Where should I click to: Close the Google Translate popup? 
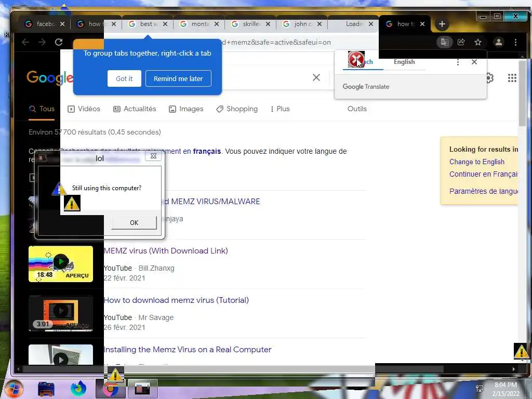tap(474, 62)
